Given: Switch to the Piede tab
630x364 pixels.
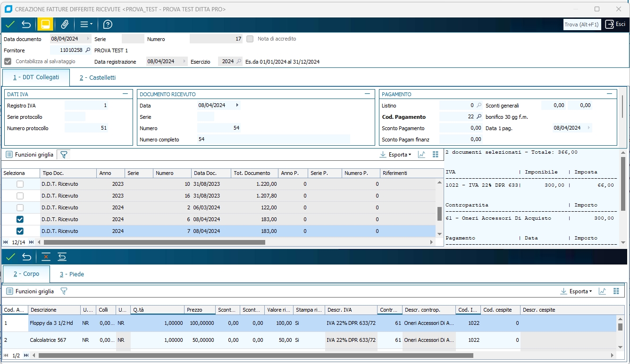Looking at the screenshot, I should tap(71, 274).
